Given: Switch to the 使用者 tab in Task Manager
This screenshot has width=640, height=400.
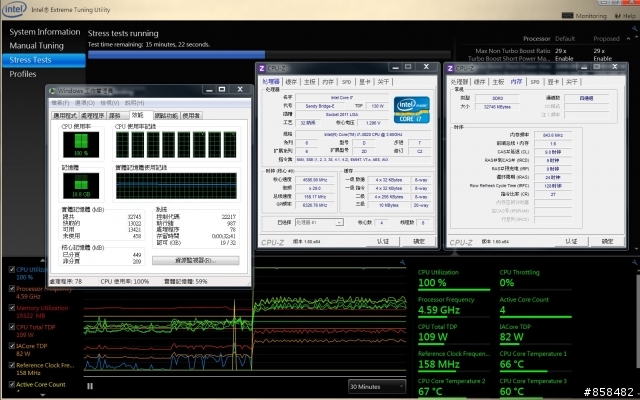Looking at the screenshot, I should coord(191,116).
